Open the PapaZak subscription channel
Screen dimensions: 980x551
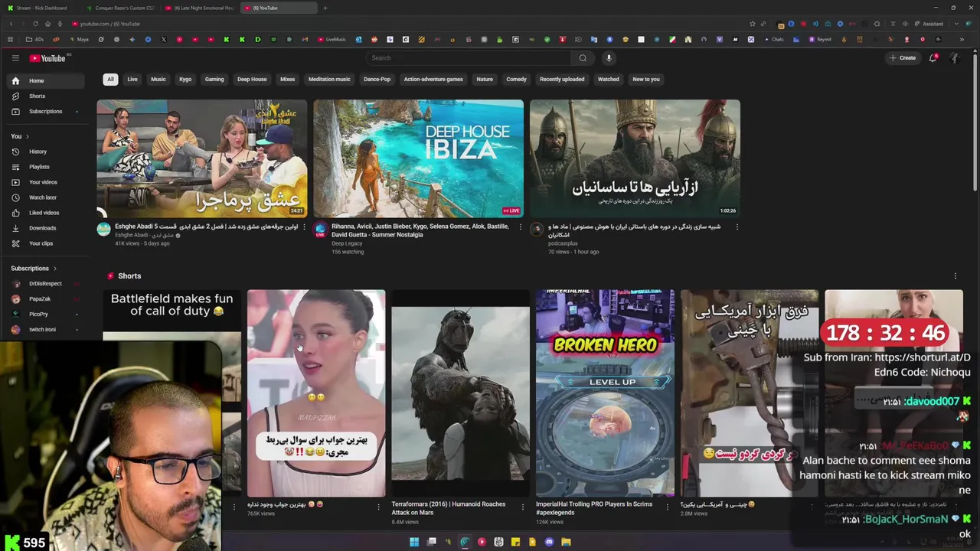click(x=45, y=299)
